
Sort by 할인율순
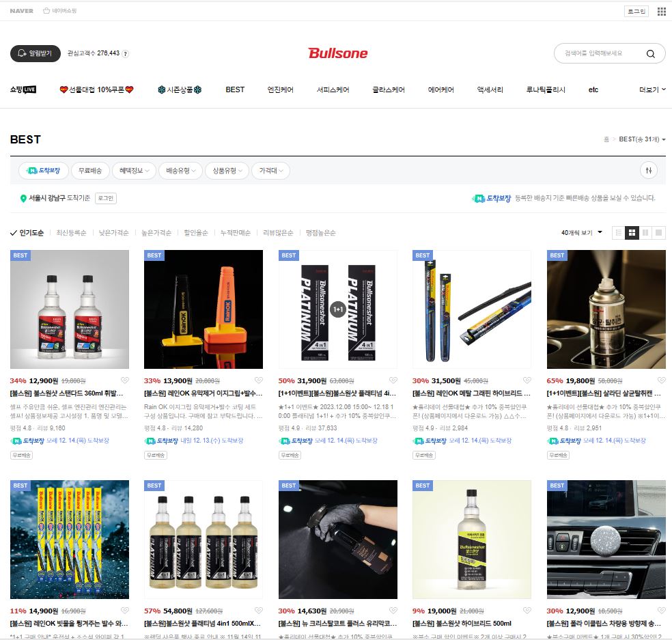pyautogui.click(x=196, y=233)
